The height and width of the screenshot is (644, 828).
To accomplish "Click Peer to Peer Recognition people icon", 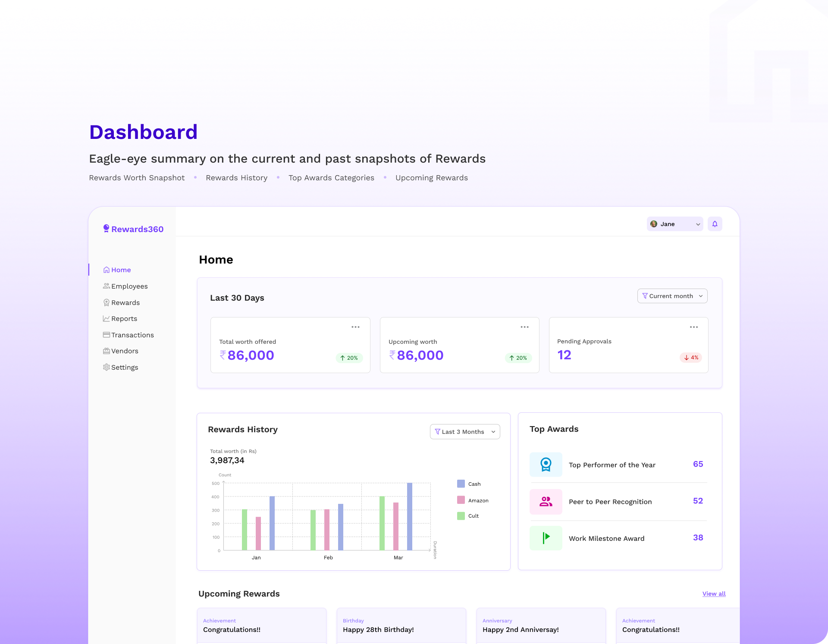I will pyautogui.click(x=546, y=501).
